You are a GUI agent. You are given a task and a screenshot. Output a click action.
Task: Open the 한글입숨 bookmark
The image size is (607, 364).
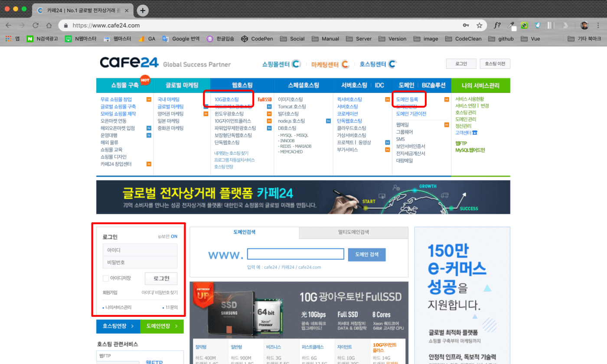coord(221,39)
